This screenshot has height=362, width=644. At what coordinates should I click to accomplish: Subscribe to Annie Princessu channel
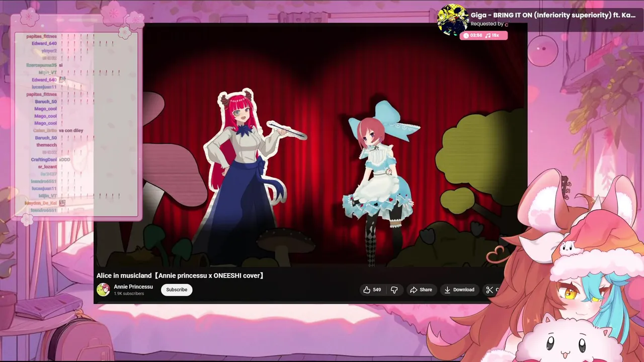(177, 290)
